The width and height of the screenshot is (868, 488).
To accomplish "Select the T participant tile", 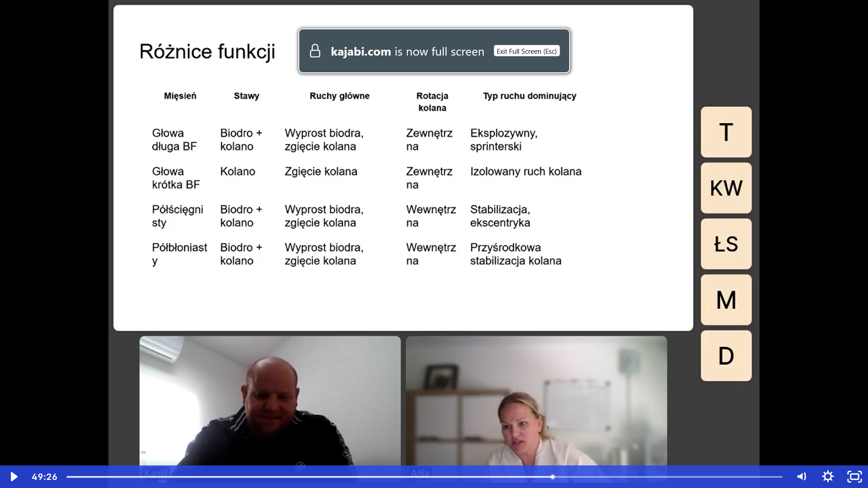I will tap(726, 132).
